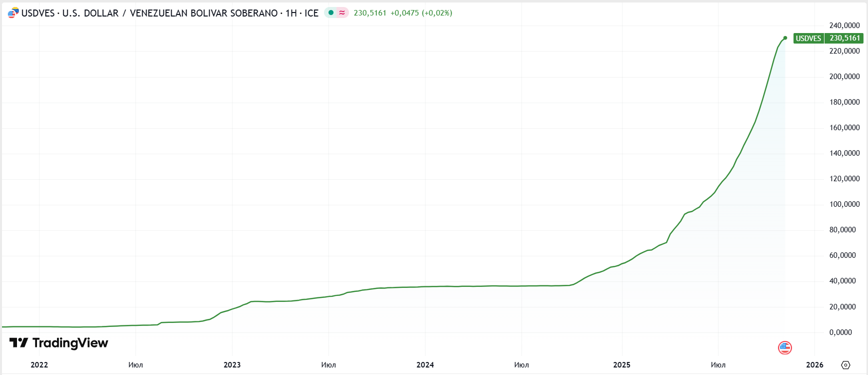Open chart settings hexagon gear icon
This screenshot has width=868, height=375.
coord(845,365)
